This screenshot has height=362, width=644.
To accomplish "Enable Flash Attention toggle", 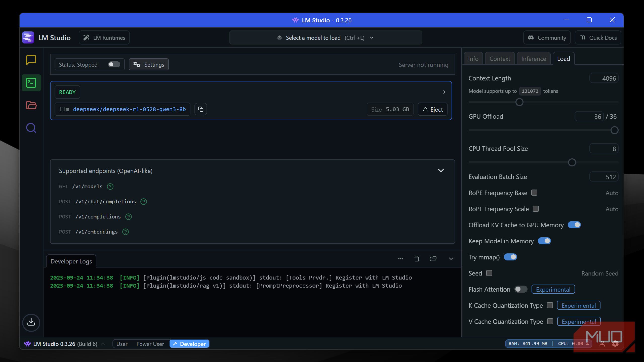I will click(521, 289).
